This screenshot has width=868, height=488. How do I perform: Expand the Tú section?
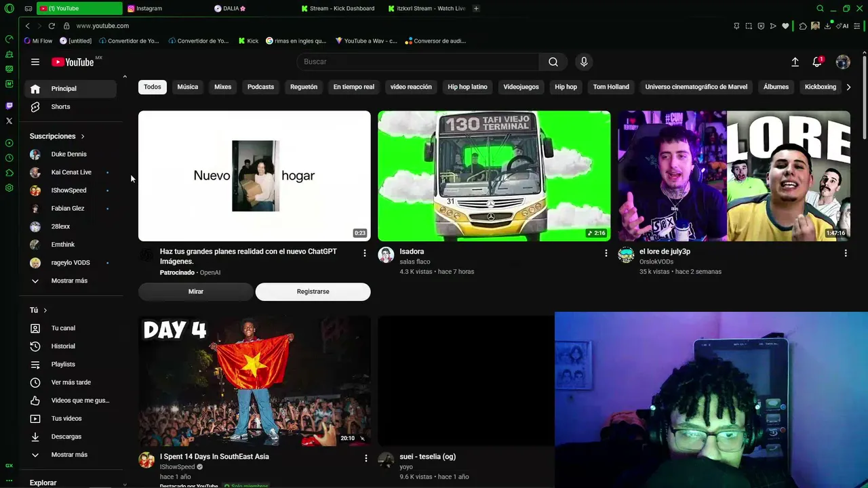(x=39, y=310)
